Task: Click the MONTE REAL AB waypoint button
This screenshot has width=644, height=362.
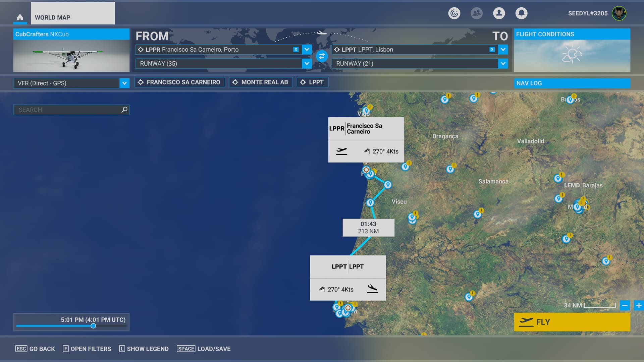Action: click(261, 82)
